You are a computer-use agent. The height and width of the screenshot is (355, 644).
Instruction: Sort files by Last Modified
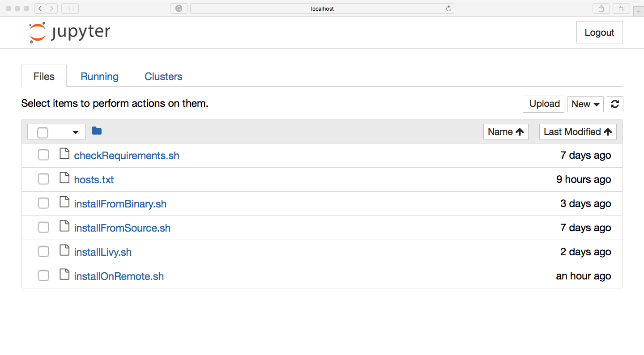tap(578, 132)
